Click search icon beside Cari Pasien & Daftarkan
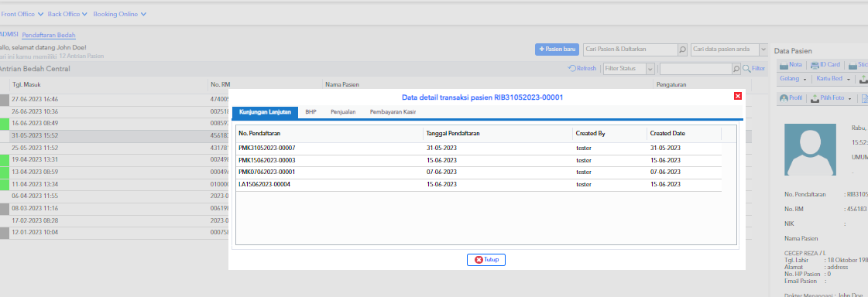The image size is (868, 297). point(683,49)
